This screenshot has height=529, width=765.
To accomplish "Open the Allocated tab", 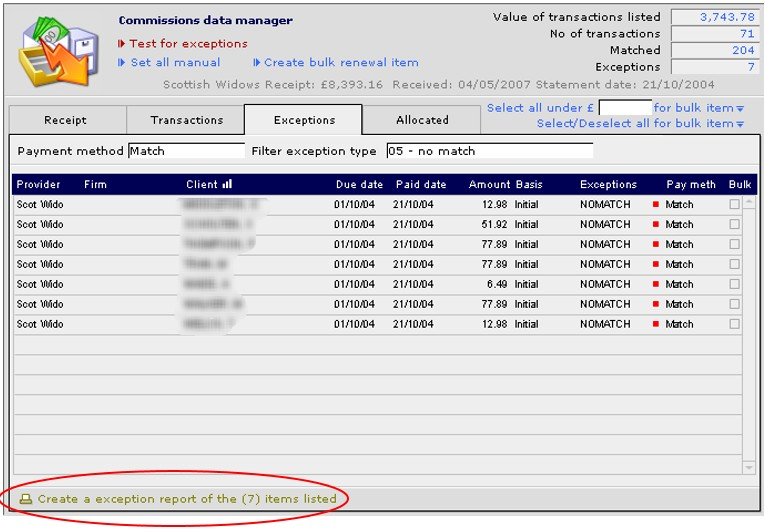I will 422,120.
